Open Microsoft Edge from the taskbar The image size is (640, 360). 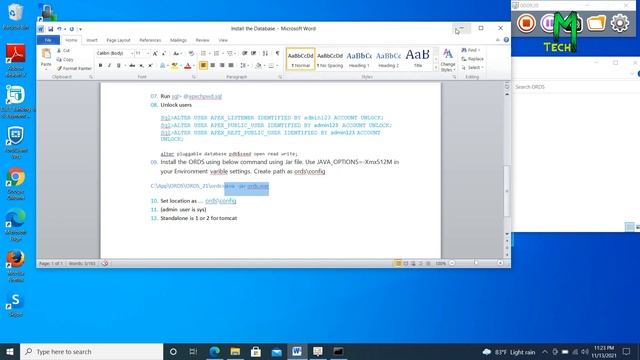click(215, 352)
